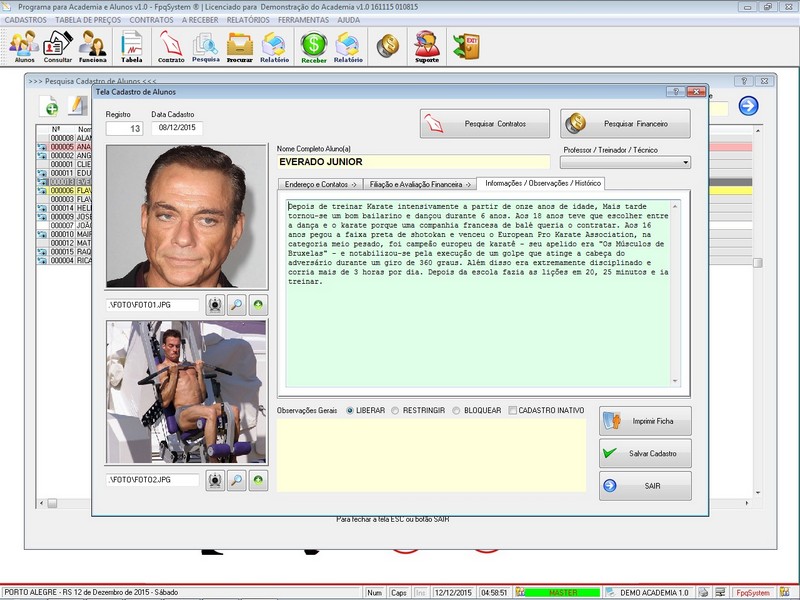Open the RELATÓRIOS menu

[248, 20]
